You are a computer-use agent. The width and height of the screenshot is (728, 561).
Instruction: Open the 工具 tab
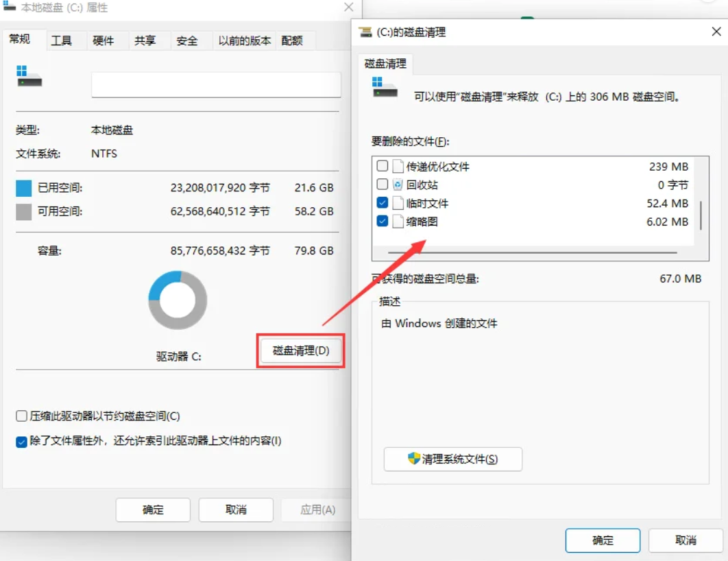click(x=62, y=41)
